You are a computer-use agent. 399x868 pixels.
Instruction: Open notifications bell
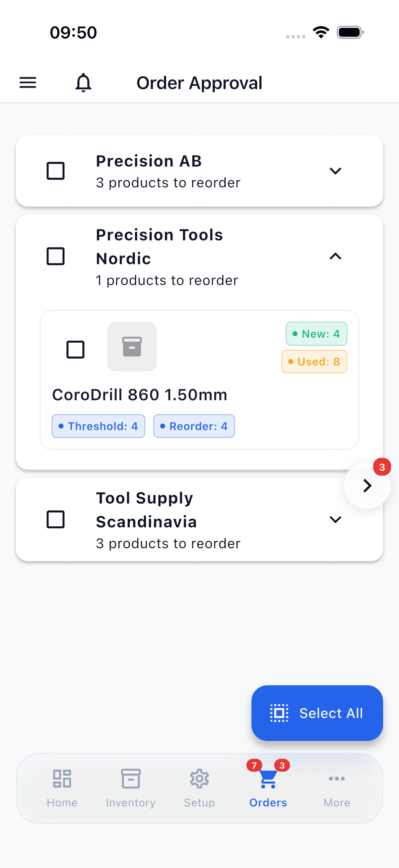[83, 83]
